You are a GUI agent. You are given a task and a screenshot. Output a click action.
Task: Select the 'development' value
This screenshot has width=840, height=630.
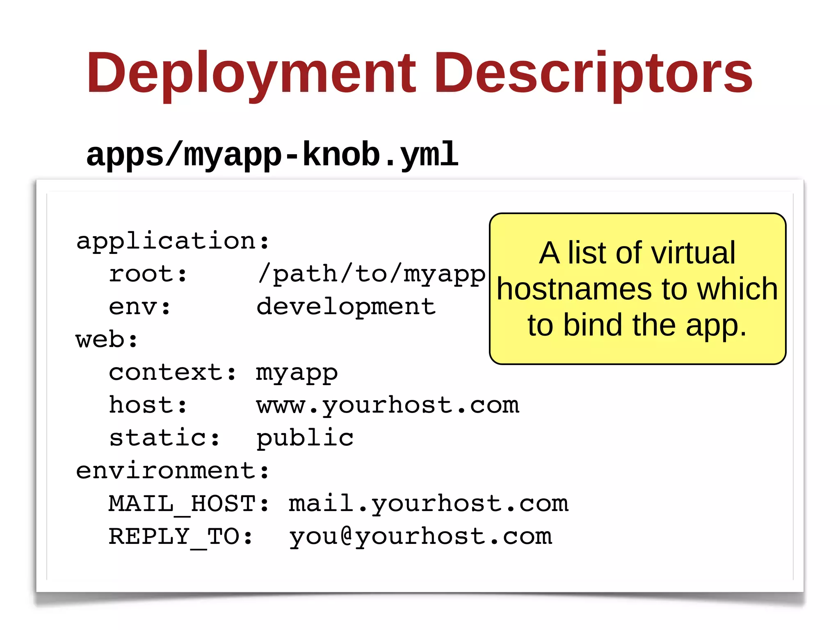[346, 307]
